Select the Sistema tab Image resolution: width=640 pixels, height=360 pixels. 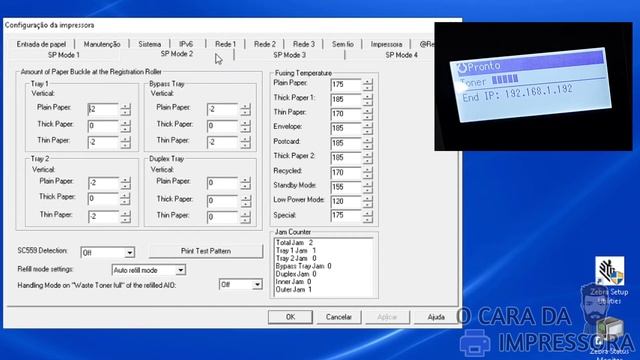coord(149,44)
